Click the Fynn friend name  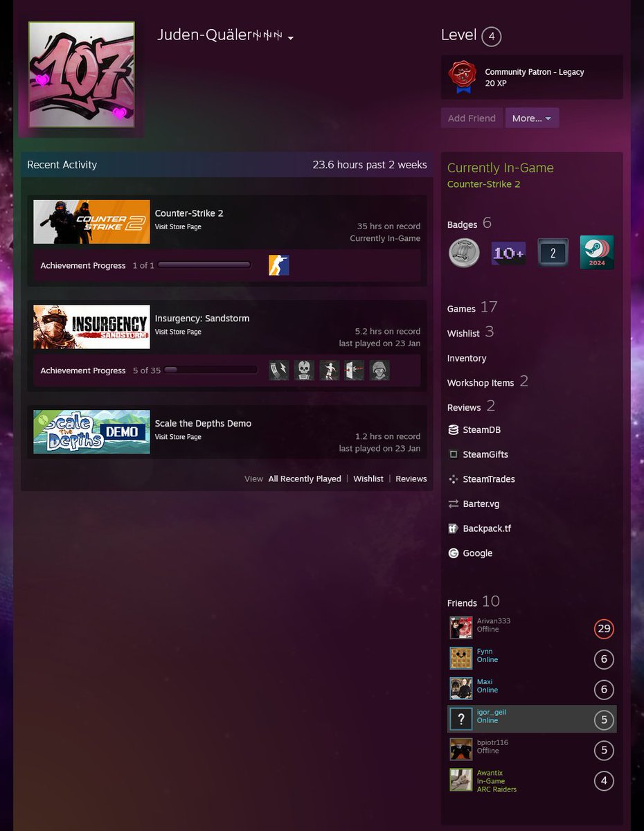pos(485,652)
